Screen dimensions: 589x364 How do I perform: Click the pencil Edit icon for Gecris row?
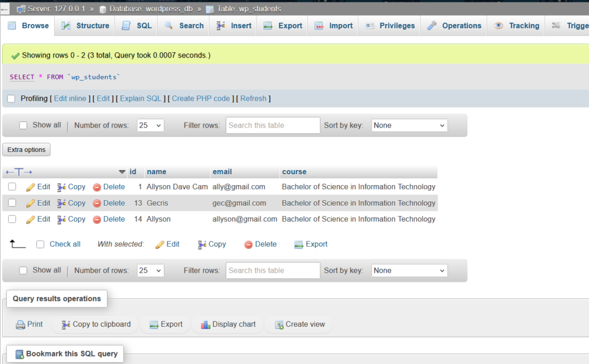(30, 203)
